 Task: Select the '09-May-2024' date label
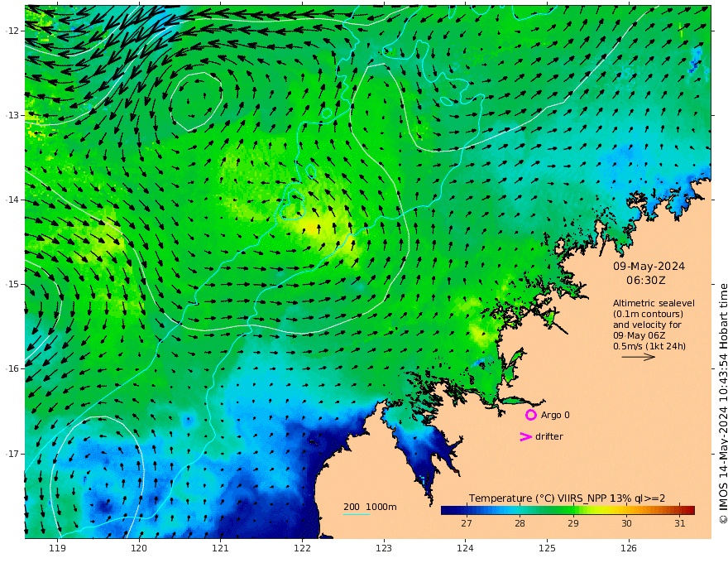click(x=649, y=266)
